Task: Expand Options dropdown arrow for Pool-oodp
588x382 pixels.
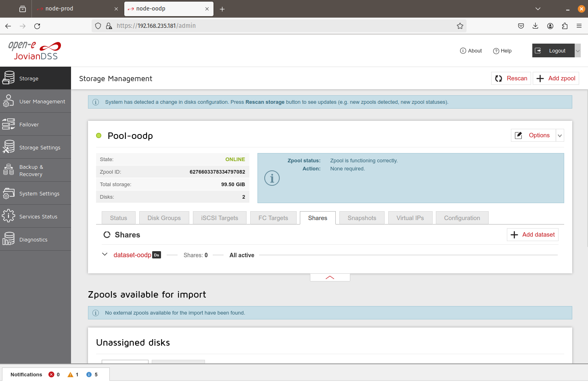Action: pyautogui.click(x=560, y=136)
